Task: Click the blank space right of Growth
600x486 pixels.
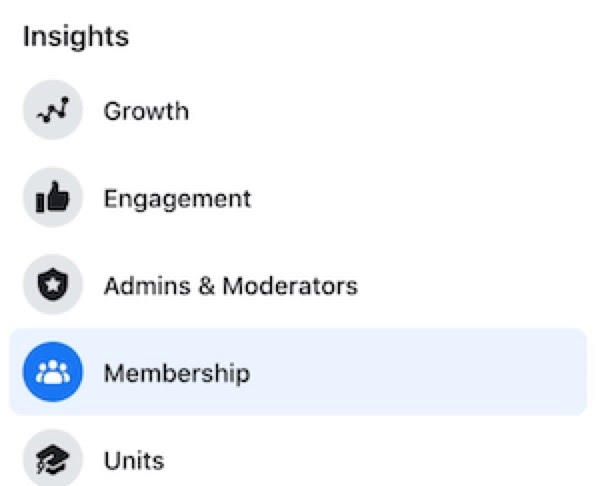Action: pyautogui.click(x=400, y=111)
